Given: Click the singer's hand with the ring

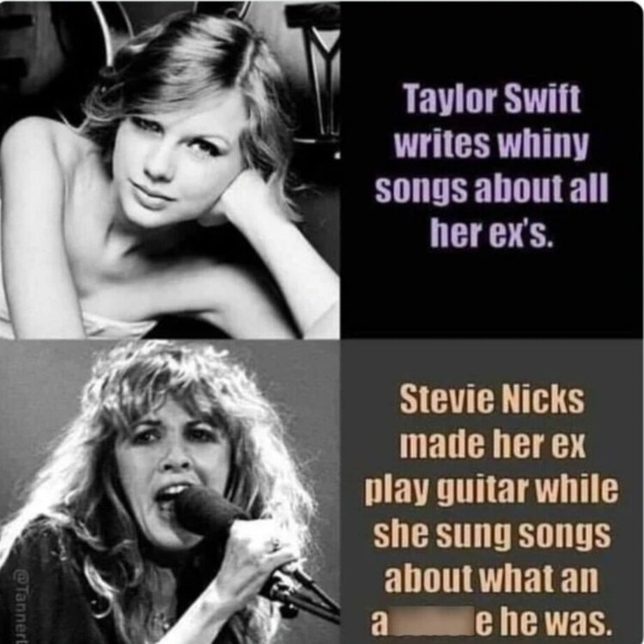Looking at the screenshot, I should pyautogui.click(x=261, y=552).
